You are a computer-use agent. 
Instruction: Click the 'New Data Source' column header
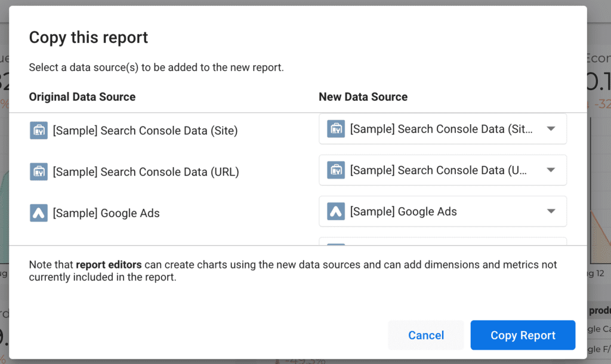pos(363,97)
